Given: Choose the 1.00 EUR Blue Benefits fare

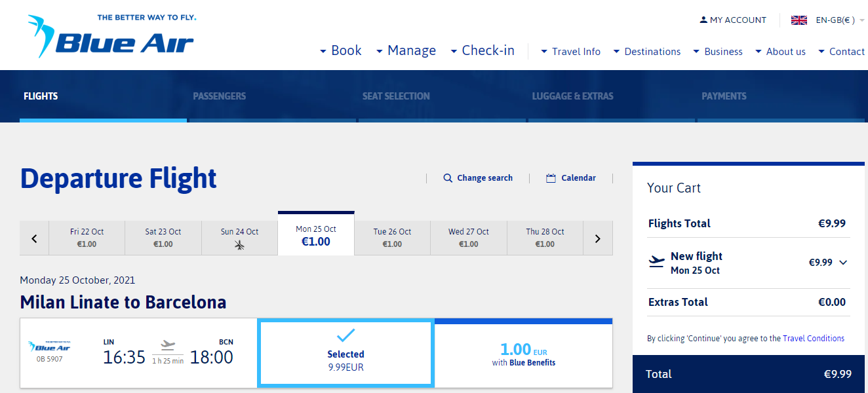Looking at the screenshot, I should (x=523, y=354).
